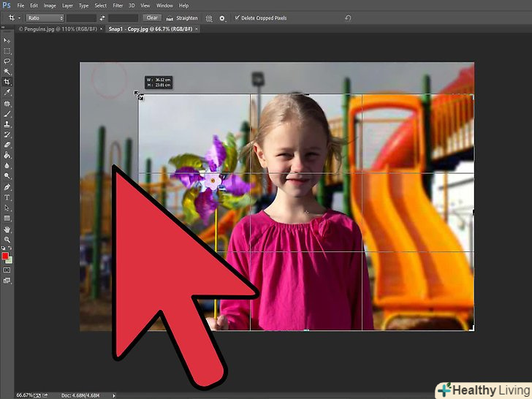Image resolution: width=532 pixels, height=399 pixels.
Task: Open the Ratio preset dropdown
Action: [45, 18]
